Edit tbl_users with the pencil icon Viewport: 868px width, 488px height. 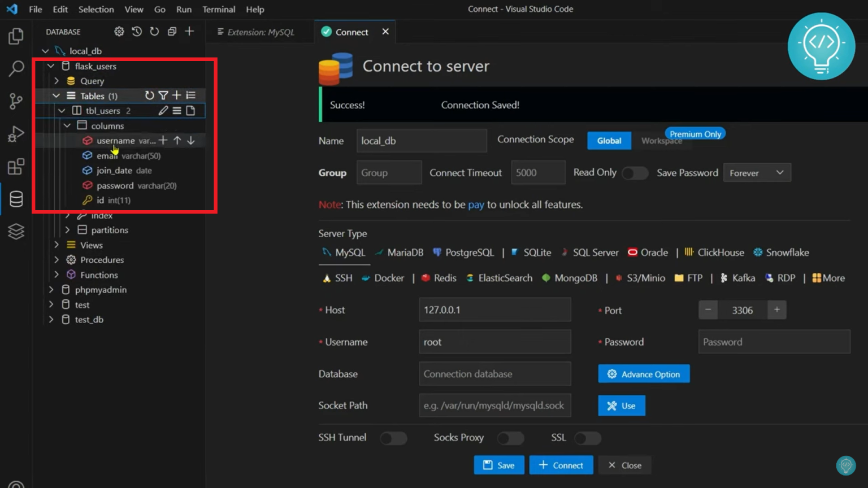coord(163,110)
